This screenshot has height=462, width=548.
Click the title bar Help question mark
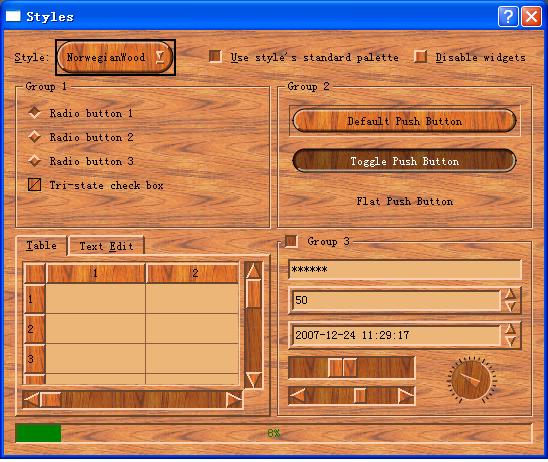508,16
